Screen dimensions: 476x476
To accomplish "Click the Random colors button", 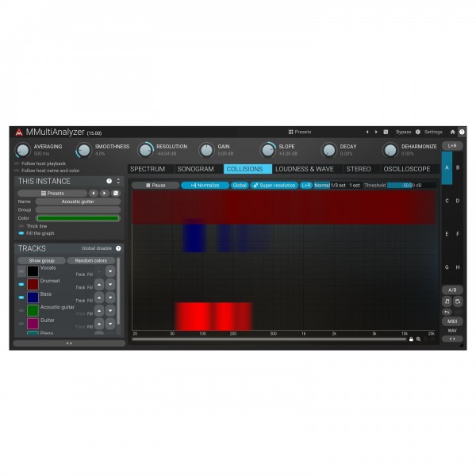I will pos(90,260).
